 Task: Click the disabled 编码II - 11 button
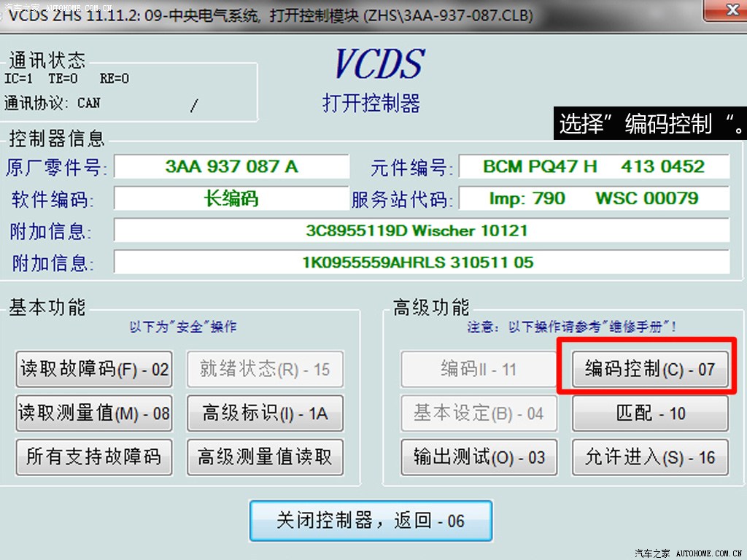[x=479, y=369]
